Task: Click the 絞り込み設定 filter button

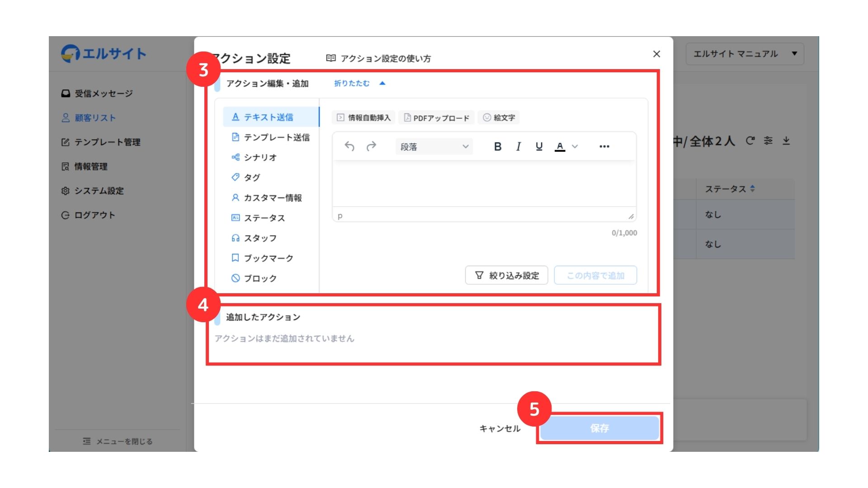Action: [506, 275]
